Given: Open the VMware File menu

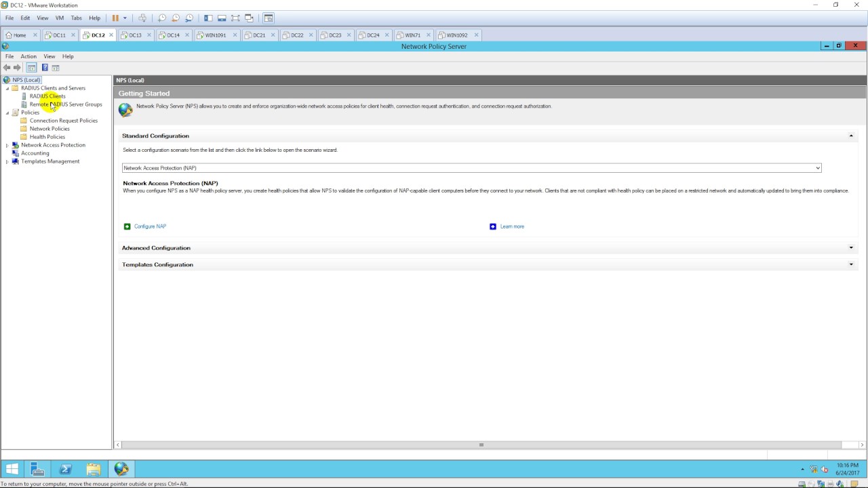Looking at the screenshot, I should click(x=9, y=18).
